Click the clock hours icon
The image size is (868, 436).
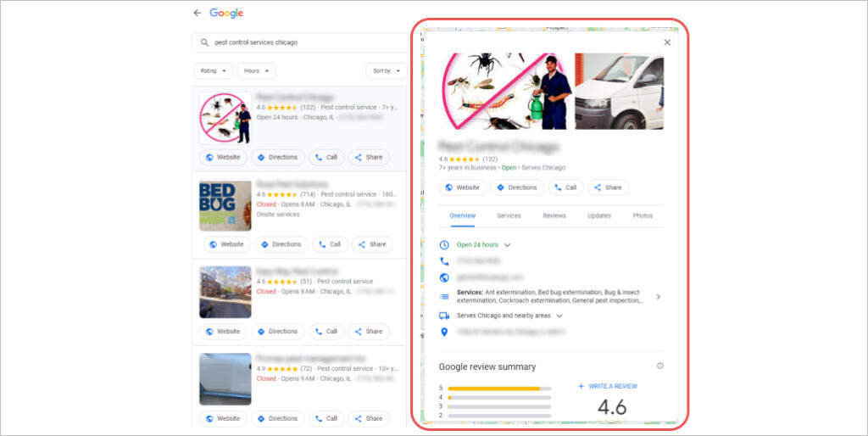(444, 245)
